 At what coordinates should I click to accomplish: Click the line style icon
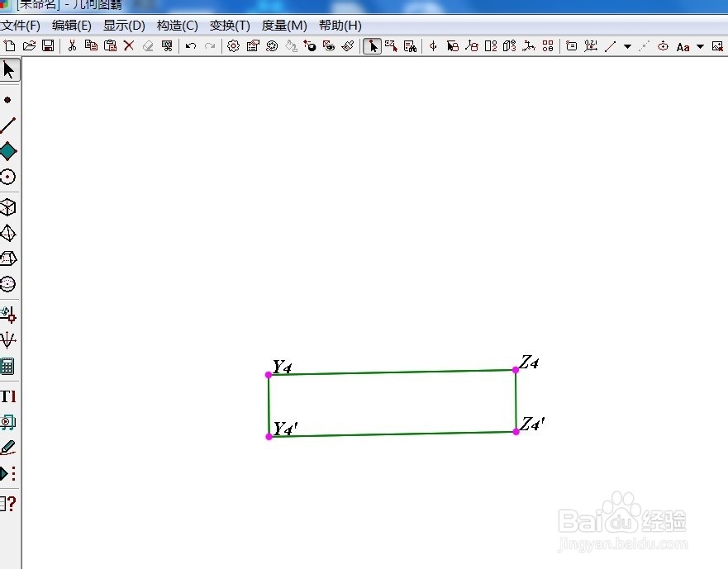(611, 46)
